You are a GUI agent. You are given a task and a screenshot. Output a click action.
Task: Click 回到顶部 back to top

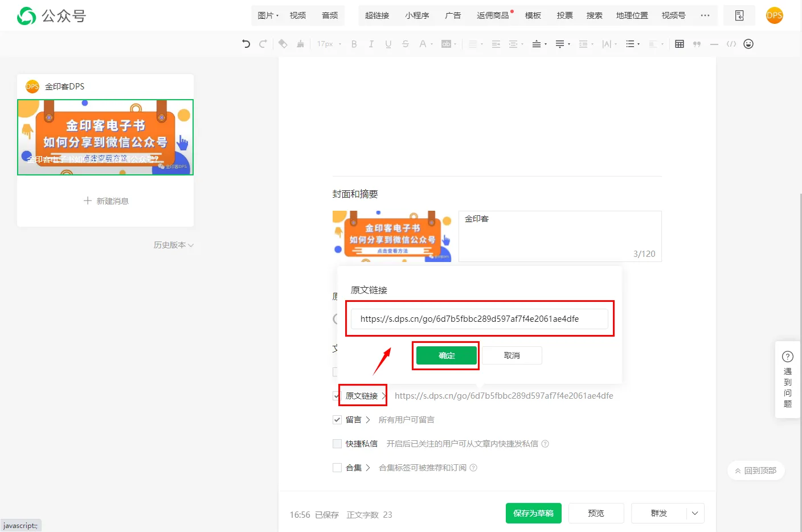click(x=756, y=470)
